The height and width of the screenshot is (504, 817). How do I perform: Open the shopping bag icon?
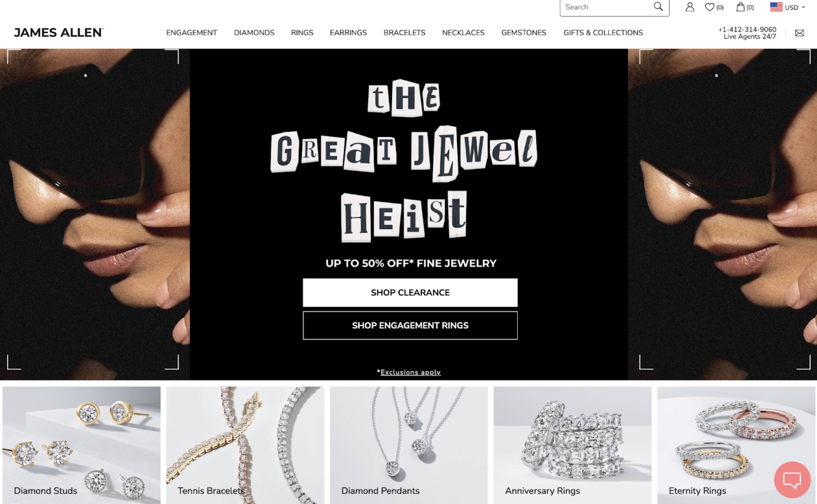[740, 7]
